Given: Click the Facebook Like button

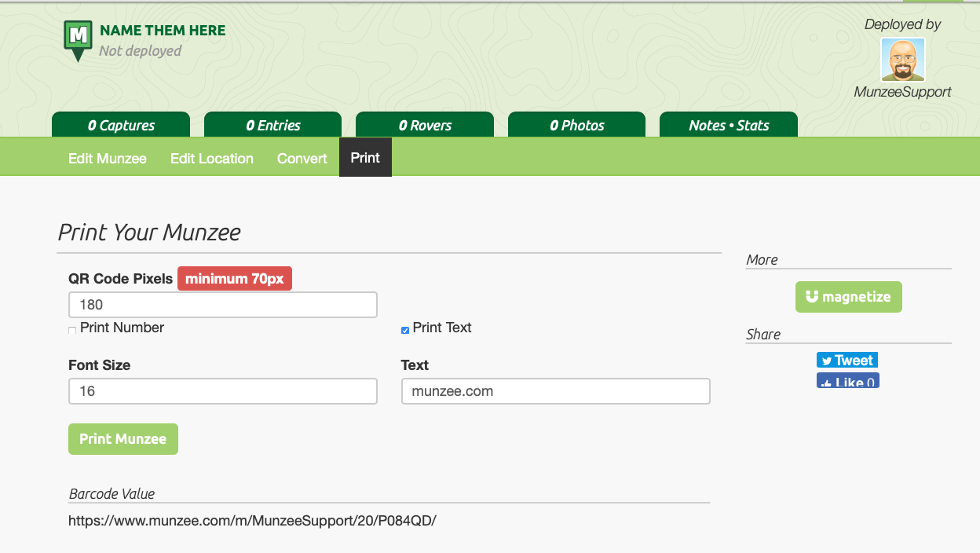Looking at the screenshot, I should [848, 381].
